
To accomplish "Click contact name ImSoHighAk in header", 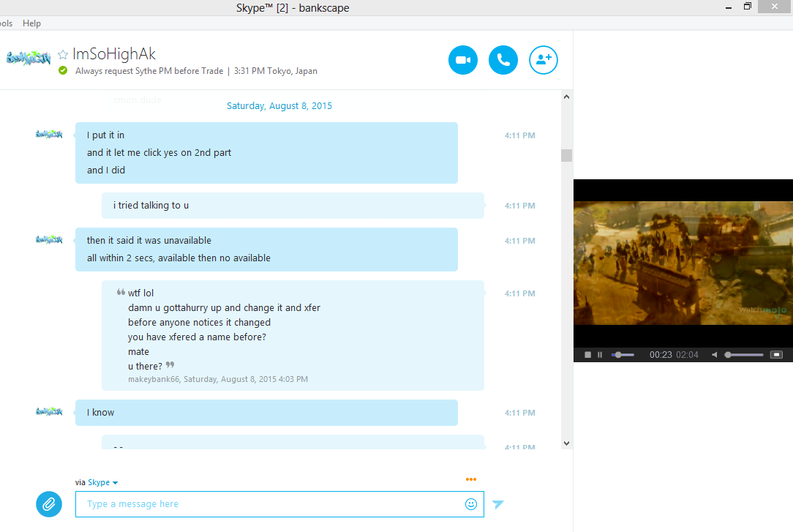I will pos(114,53).
